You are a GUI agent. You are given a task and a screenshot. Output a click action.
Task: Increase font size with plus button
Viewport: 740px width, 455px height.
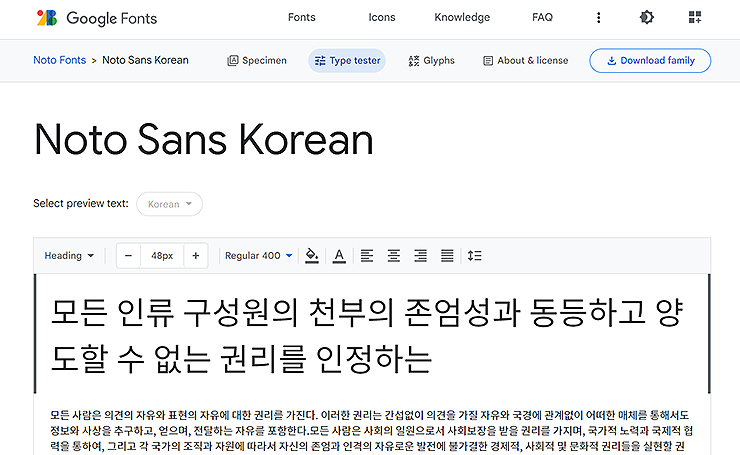click(196, 255)
